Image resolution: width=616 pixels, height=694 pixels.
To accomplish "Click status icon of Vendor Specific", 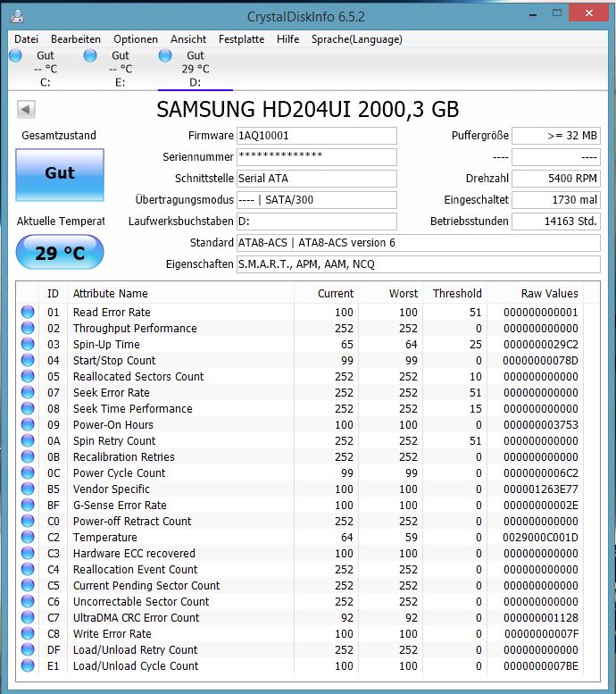I will [28, 489].
